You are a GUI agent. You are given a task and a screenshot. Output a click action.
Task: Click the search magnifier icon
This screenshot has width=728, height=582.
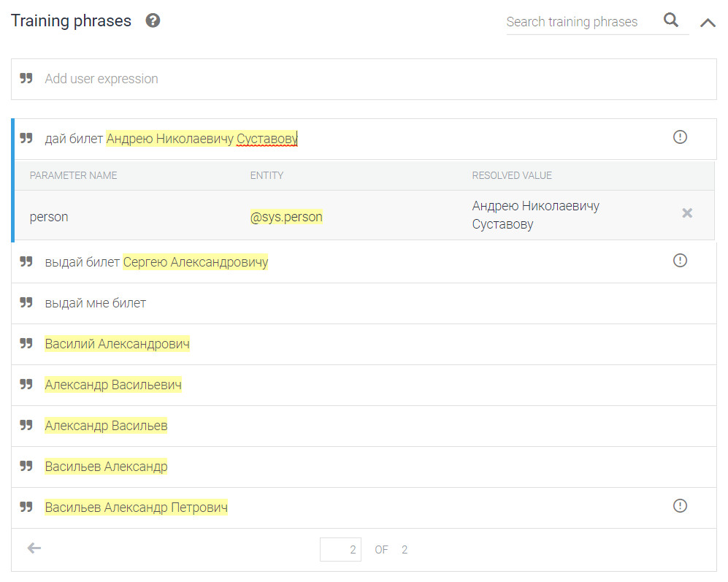(x=671, y=20)
